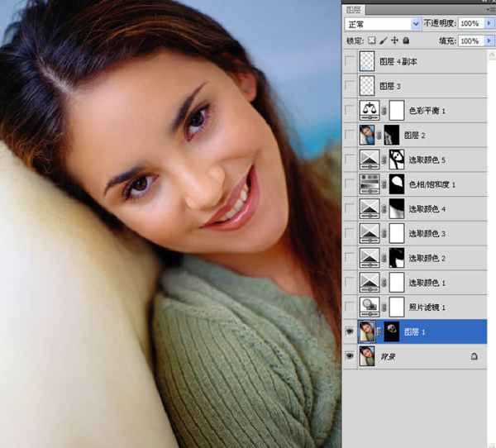Click the 图层 2 layer mask thumbnail

coord(392,135)
